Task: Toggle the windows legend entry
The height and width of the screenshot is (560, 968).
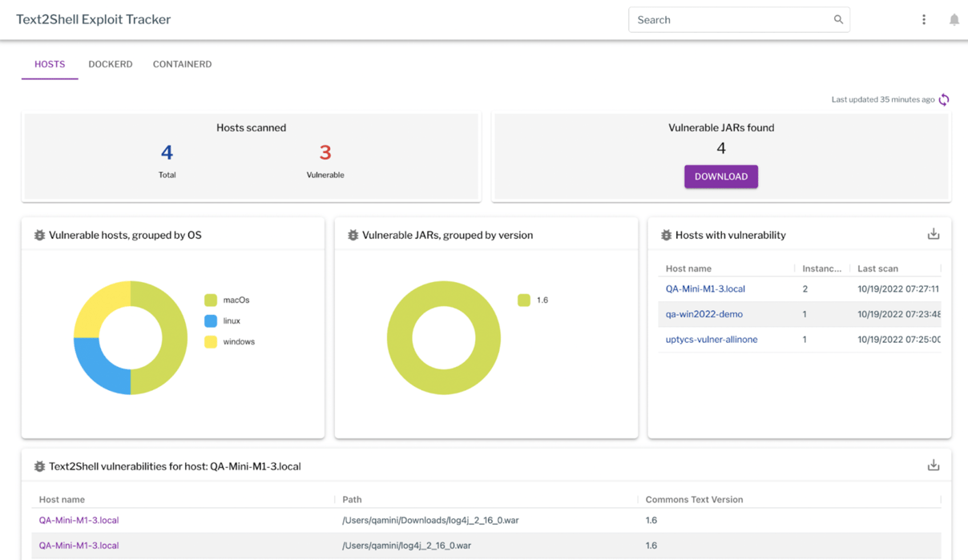Action: coord(229,341)
